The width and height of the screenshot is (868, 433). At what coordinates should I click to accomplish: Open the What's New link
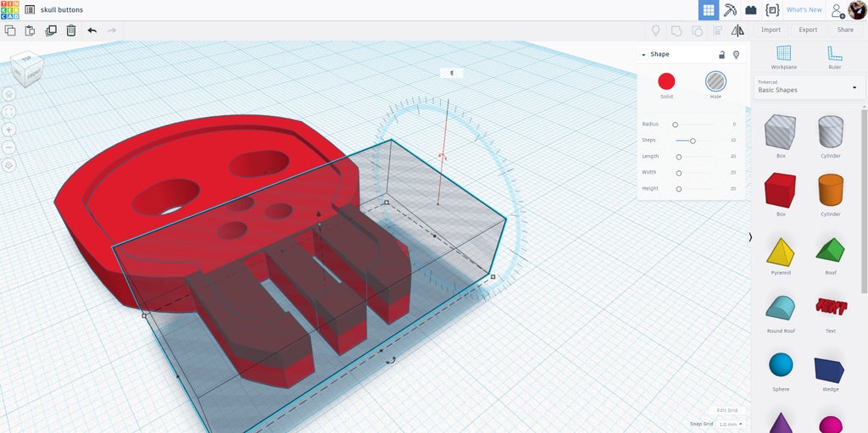click(x=804, y=10)
